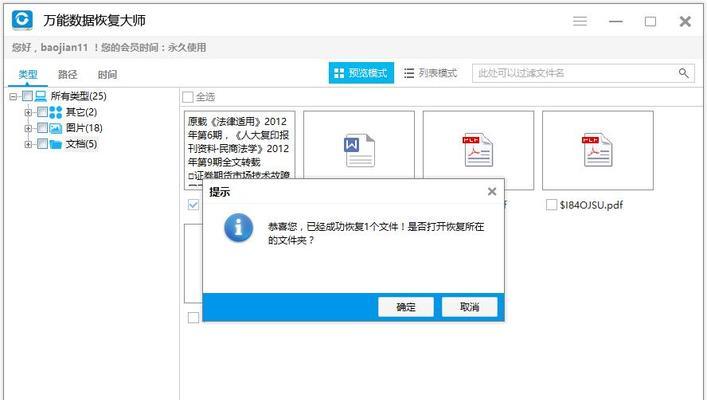Uncheck the checked box under first preview
This screenshot has height=400, width=707.
[x=193, y=205]
